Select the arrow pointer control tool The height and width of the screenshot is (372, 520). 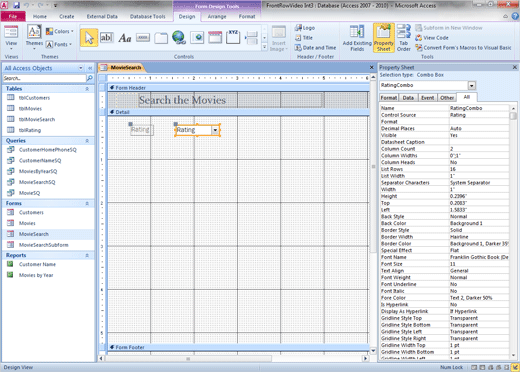89,38
